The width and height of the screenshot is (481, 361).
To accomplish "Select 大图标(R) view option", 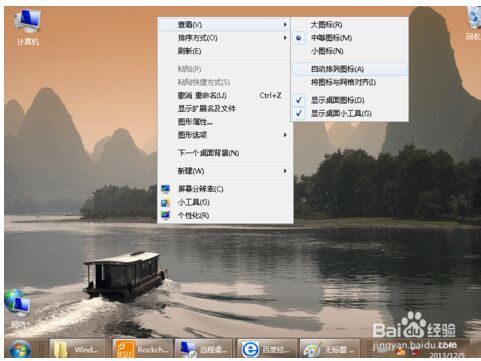I will tap(349, 25).
